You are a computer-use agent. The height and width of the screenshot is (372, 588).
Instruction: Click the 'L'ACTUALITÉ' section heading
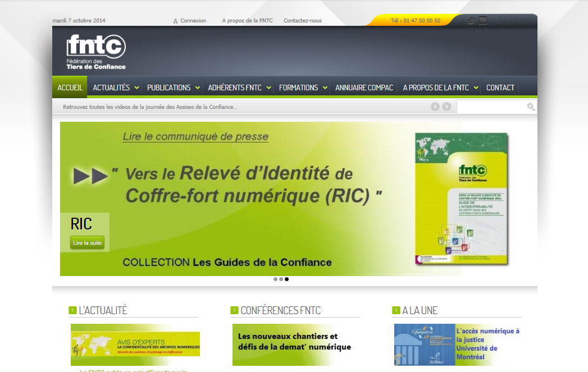tap(103, 310)
